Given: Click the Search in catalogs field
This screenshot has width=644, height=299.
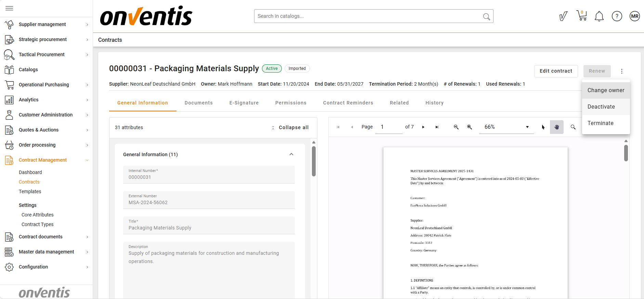Looking at the screenshot, I should [368, 16].
